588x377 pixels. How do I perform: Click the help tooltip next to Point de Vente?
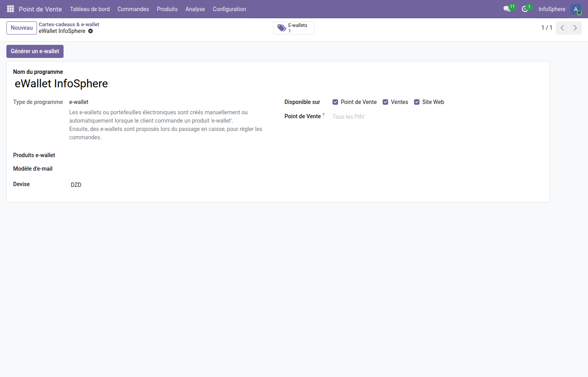point(323,114)
